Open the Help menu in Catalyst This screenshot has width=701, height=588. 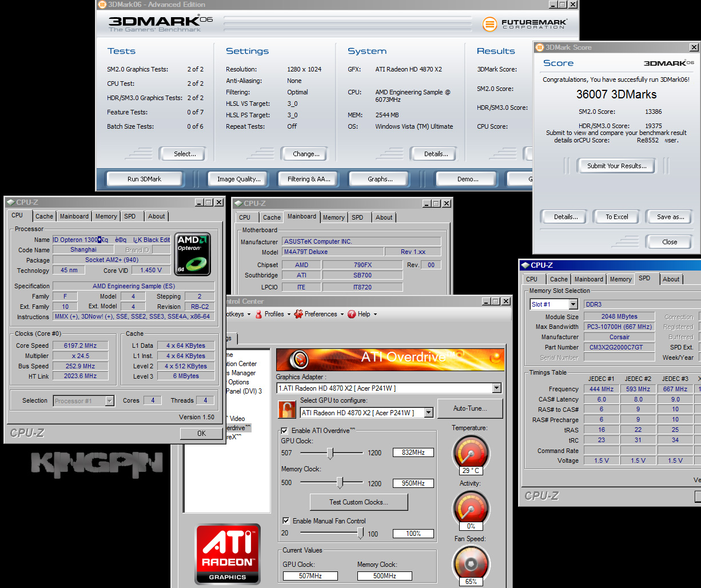click(x=364, y=314)
